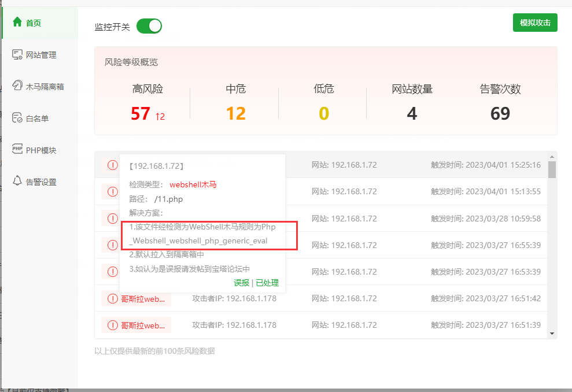Screen dimensions: 572x392
Task: Click the risk list scrollbar thumb
Action: click(x=552, y=169)
